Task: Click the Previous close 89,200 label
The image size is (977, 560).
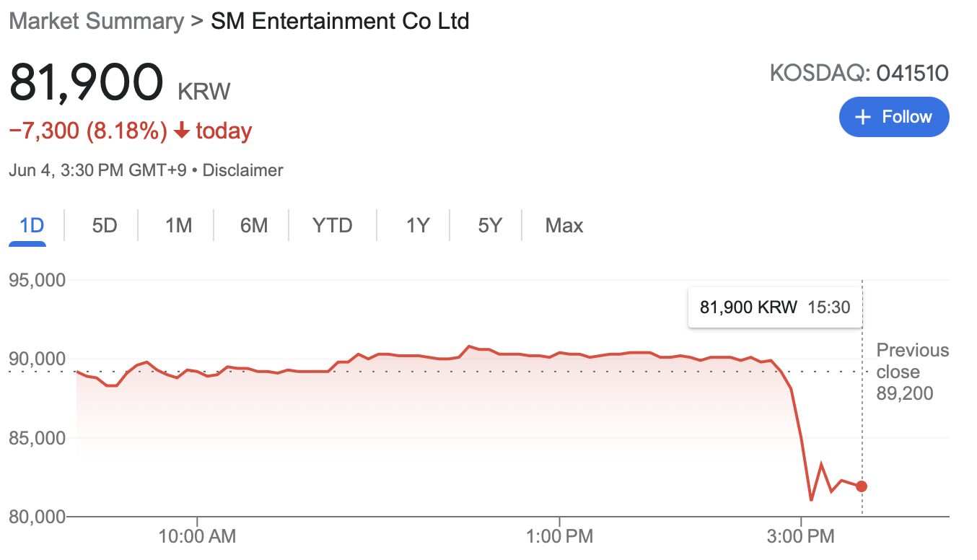Action: 912,372
